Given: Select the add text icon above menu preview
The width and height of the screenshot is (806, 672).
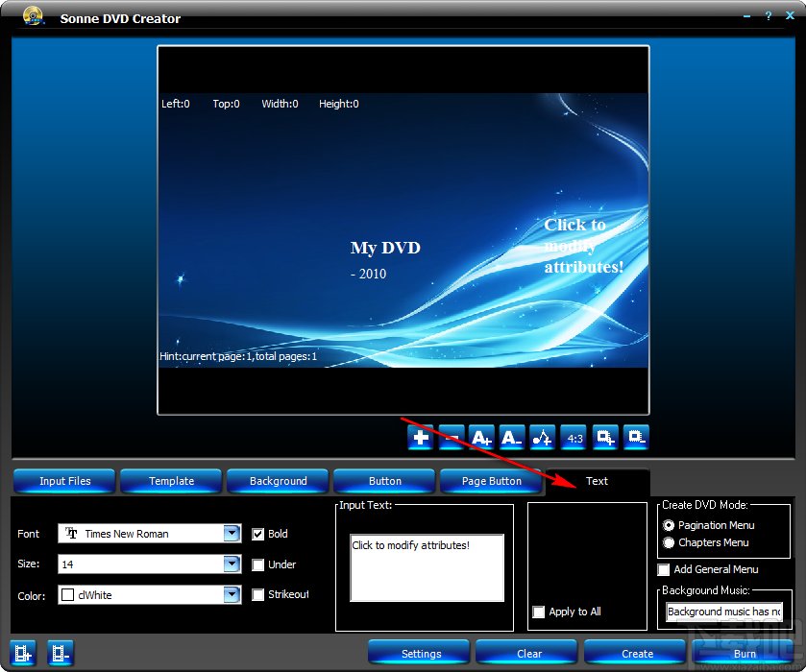Looking at the screenshot, I should (x=420, y=437).
